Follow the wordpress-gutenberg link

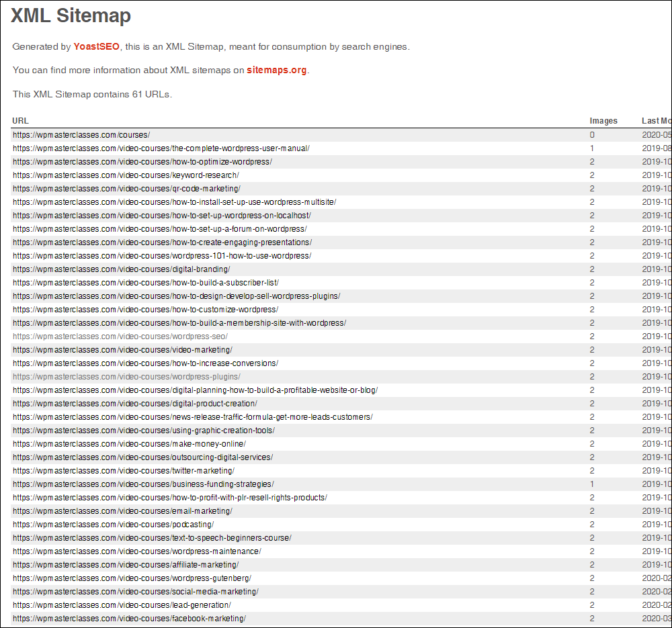132,578
